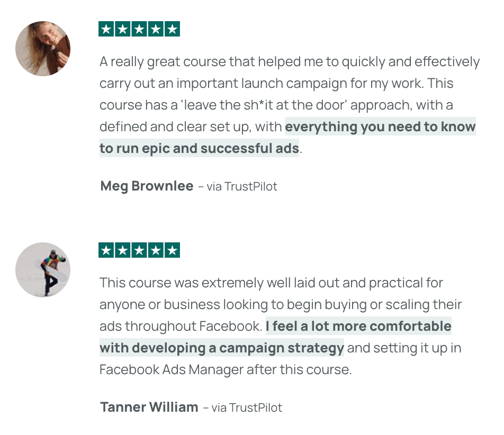The height and width of the screenshot is (435, 504).
Task: Click highlighted 'with developing a campaign strategy'
Action: click(222, 348)
